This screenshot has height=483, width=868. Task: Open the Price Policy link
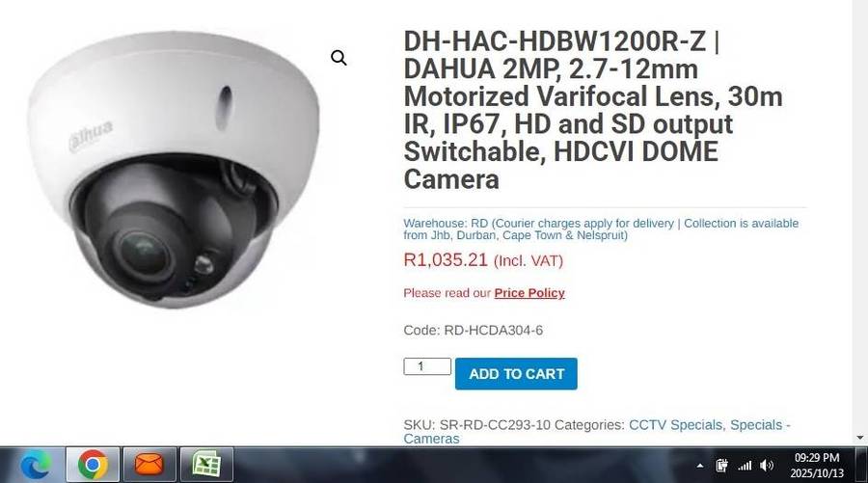click(x=529, y=293)
